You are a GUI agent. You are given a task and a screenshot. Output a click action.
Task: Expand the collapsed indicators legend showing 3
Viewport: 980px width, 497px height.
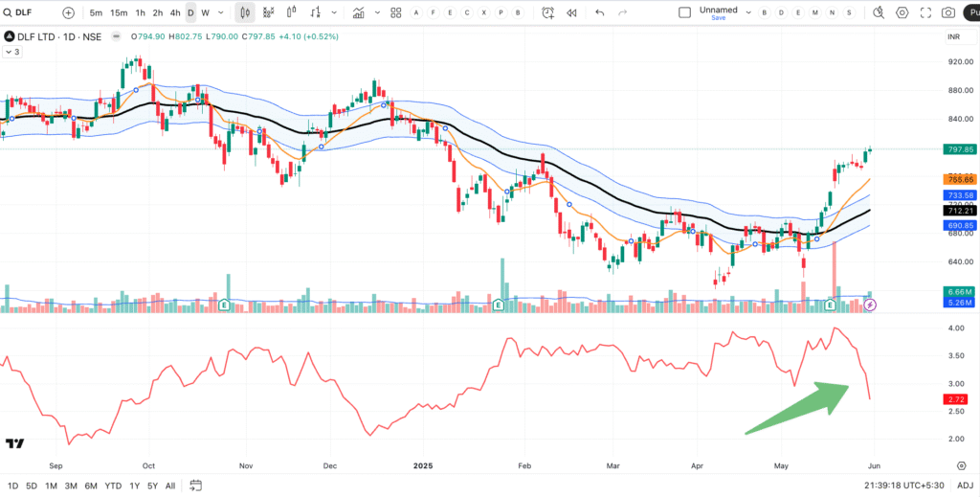[12, 53]
